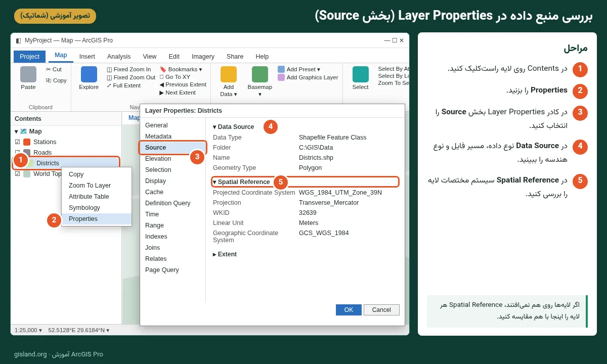This screenshot has height=364, width=607.
Task: Switch to the View ribbon tab
Action: pos(150,57)
